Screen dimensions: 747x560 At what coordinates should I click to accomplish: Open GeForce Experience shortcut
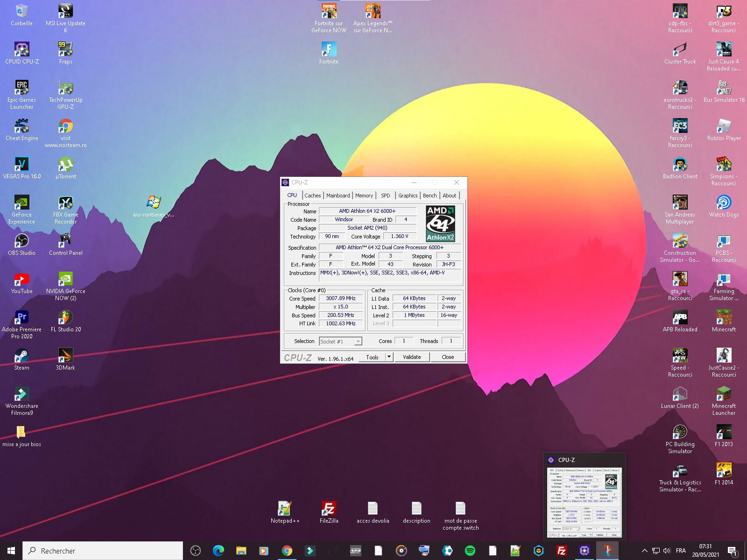click(22, 209)
